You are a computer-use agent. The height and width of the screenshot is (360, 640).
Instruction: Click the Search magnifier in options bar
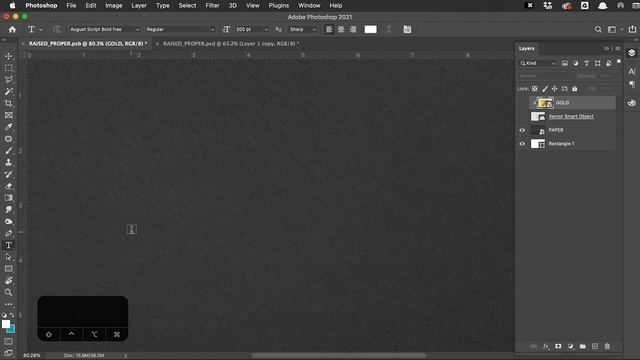598,29
